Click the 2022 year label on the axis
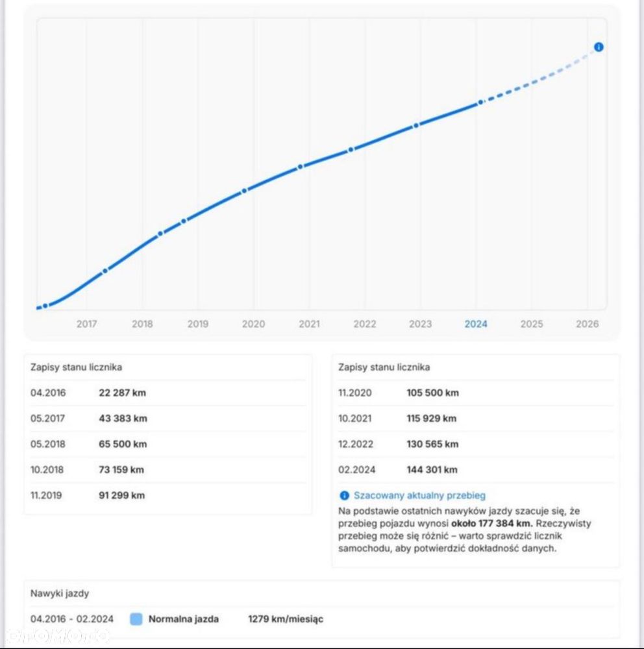This screenshot has width=644, height=649. click(x=365, y=324)
